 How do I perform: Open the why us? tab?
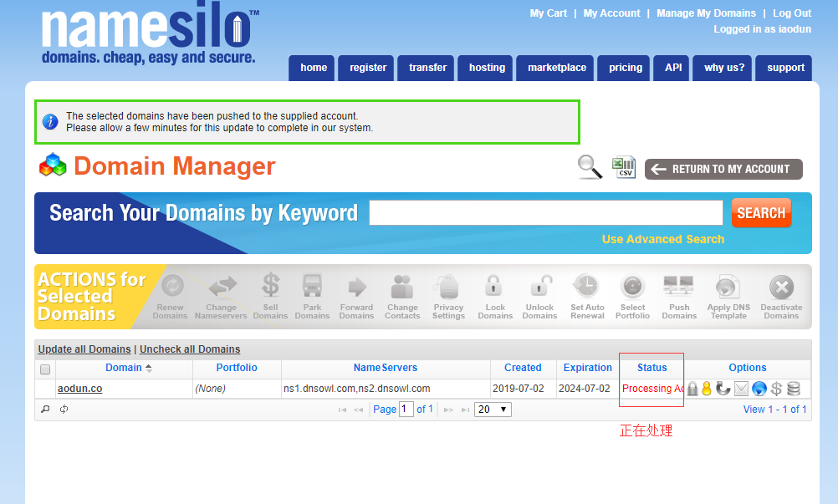click(723, 68)
